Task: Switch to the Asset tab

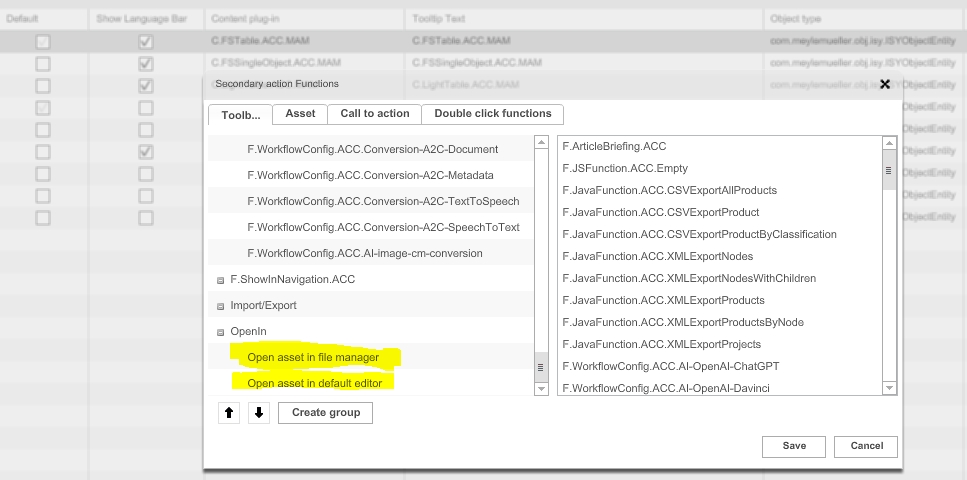Action: point(300,114)
